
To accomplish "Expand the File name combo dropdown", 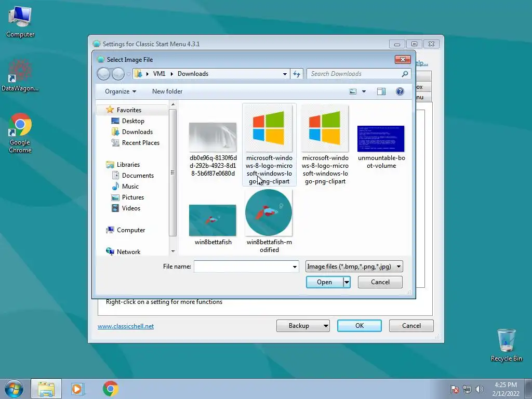I will (295, 267).
